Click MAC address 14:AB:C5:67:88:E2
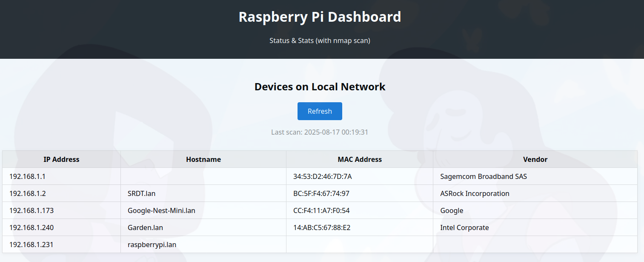 point(322,227)
